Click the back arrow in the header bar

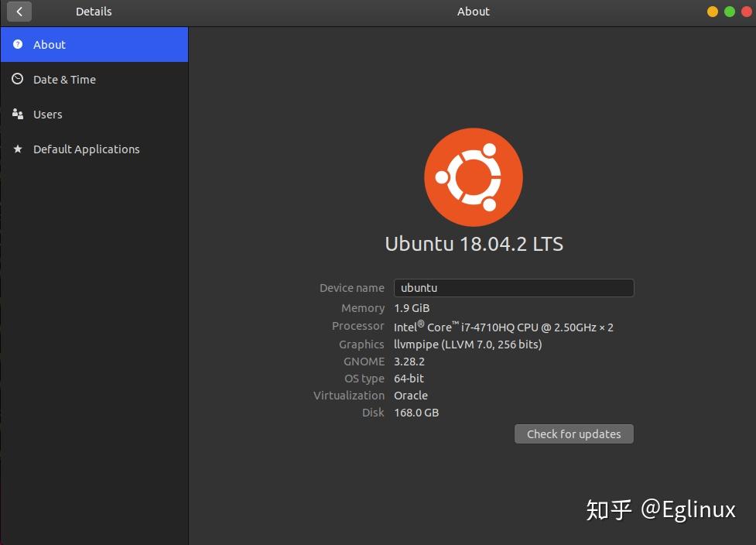tap(19, 12)
